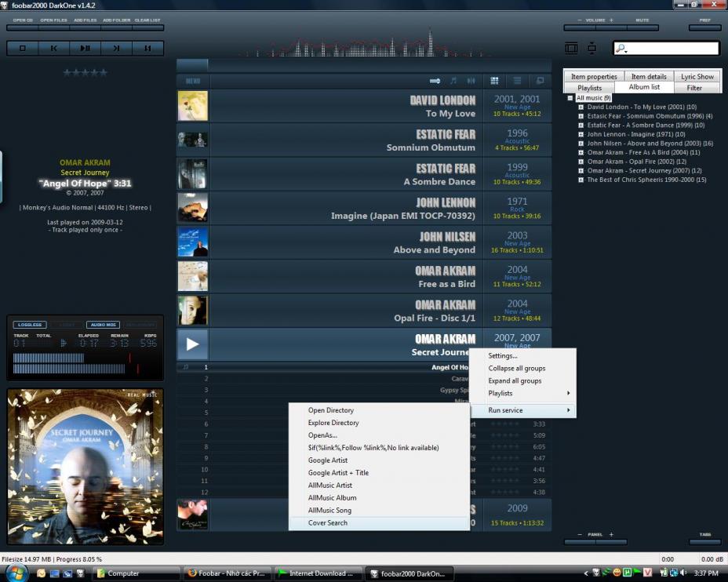This screenshot has height=582, width=728.
Task: Open the Item details tab
Action: [x=649, y=76]
